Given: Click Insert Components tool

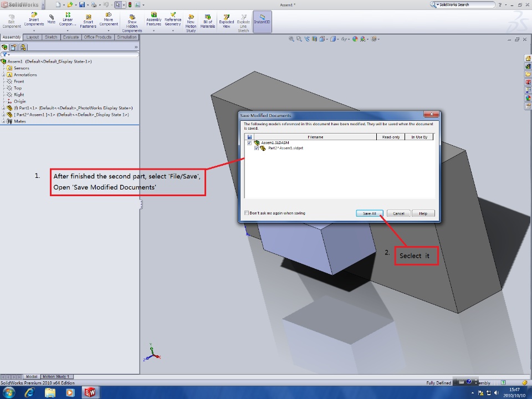Looking at the screenshot, I should coord(34,19).
